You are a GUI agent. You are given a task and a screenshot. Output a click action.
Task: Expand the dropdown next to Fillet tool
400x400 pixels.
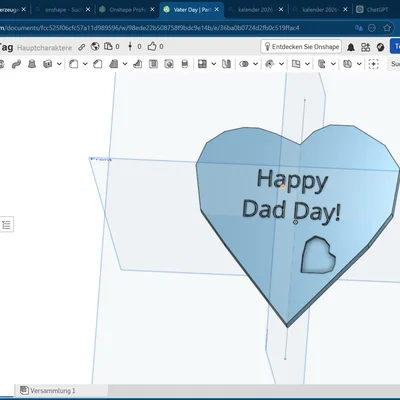point(85,64)
